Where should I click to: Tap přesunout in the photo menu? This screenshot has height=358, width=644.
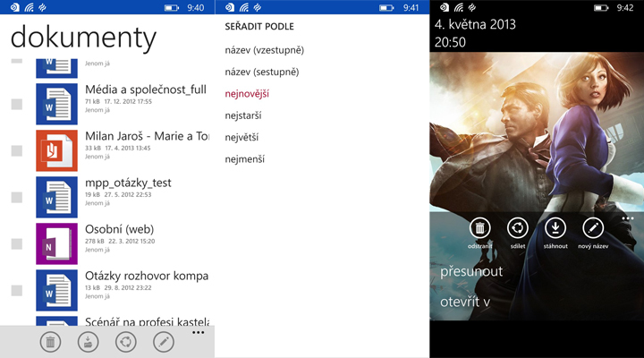point(471,272)
